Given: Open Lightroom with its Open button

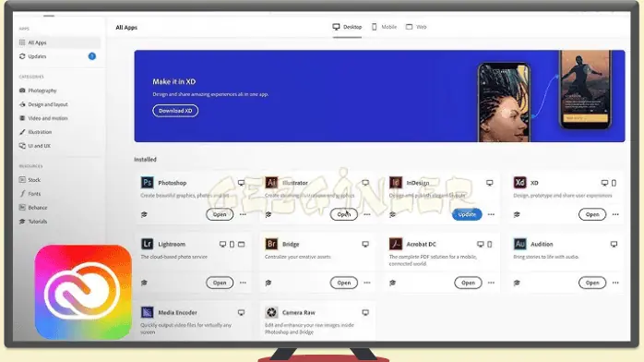Looking at the screenshot, I should coord(220,283).
